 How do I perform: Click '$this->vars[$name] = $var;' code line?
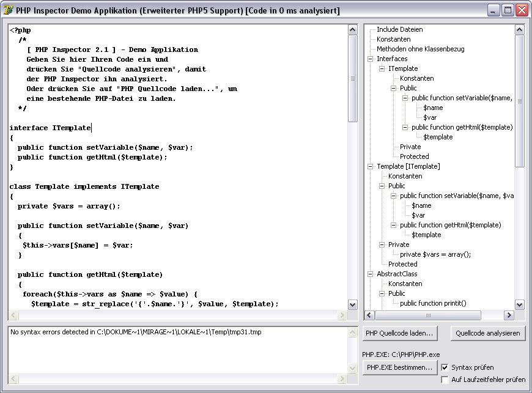coord(78,245)
